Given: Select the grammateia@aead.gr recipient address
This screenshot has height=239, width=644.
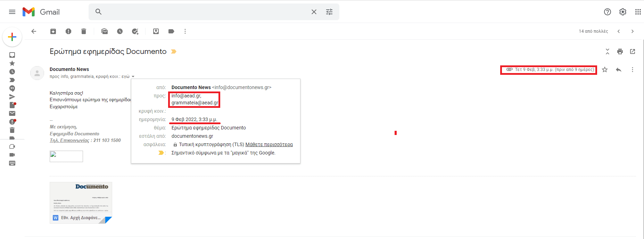Looking at the screenshot, I should [195, 103].
